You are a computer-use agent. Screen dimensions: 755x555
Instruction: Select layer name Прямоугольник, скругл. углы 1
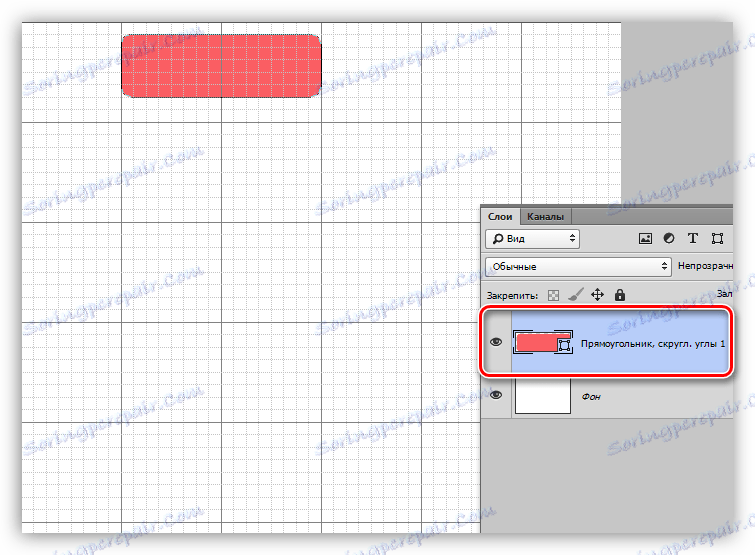[x=652, y=344]
